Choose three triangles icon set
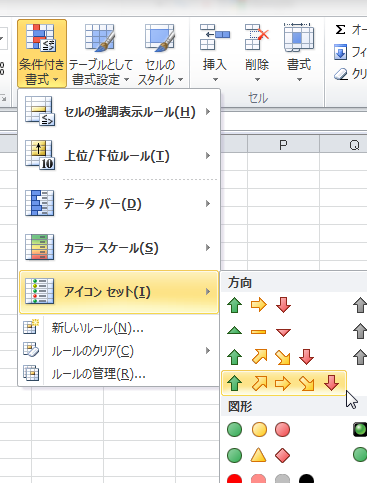367x483 pixels. click(259, 331)
